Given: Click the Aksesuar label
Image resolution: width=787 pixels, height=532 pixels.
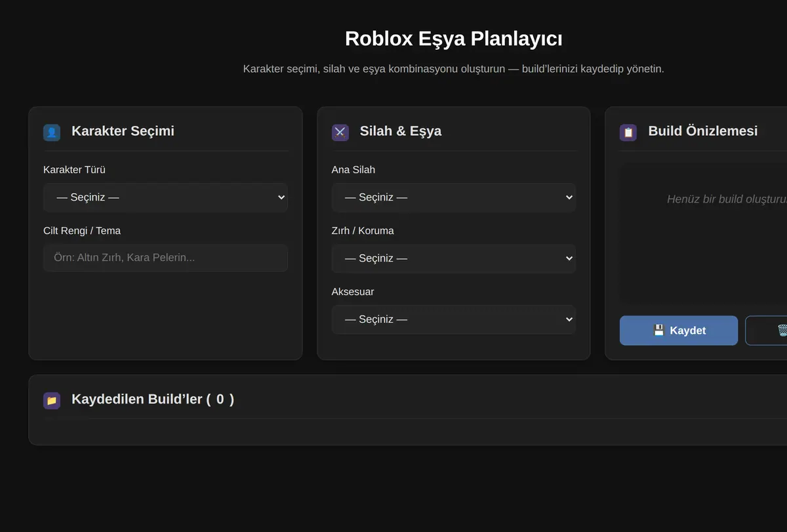Looking at the screenshot, I should 353,292.
